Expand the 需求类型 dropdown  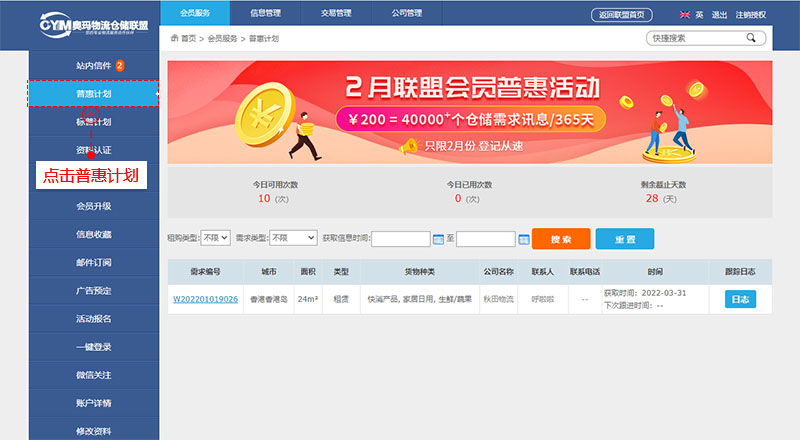point(292,239)
